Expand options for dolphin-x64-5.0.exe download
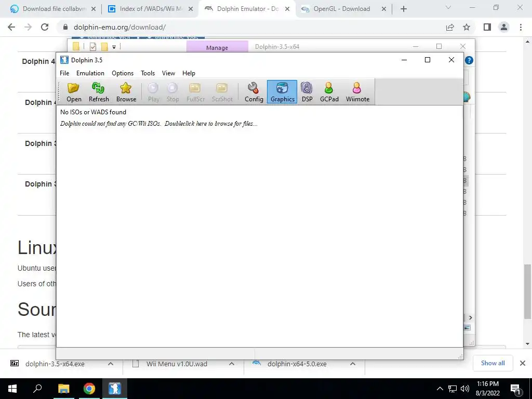The image size is (532, 399). click(353, 364)
